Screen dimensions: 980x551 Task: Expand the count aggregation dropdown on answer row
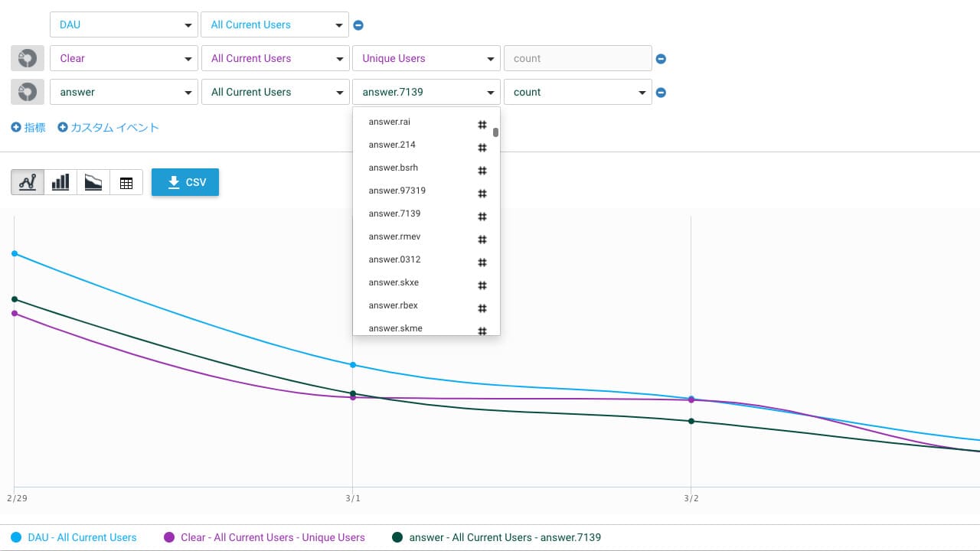tap(577, 92)
